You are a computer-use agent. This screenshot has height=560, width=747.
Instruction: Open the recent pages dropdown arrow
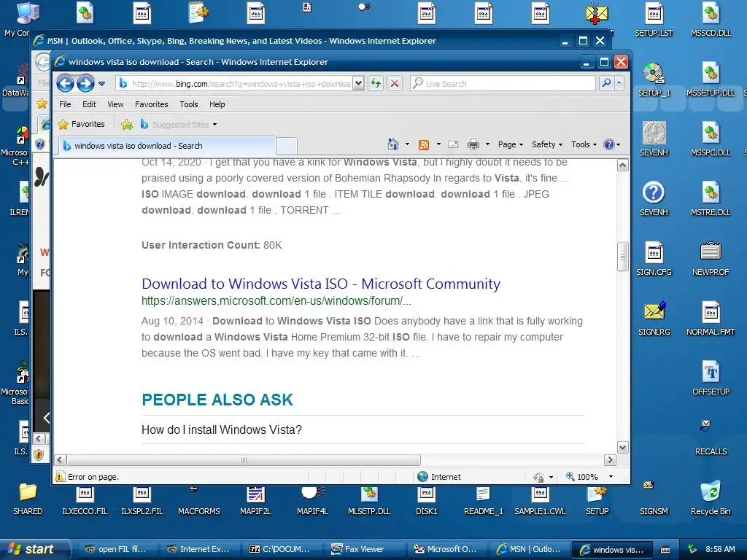(101, 84)
